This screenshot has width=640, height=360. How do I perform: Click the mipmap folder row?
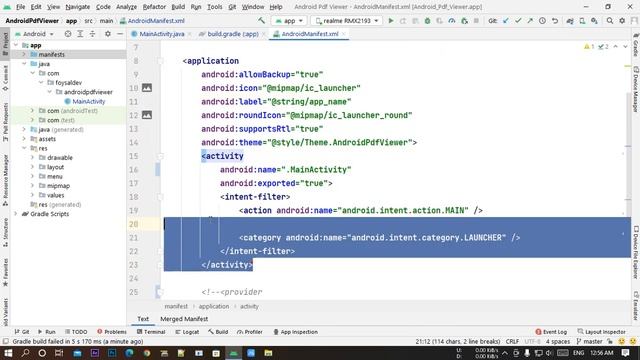click(68, 186)
